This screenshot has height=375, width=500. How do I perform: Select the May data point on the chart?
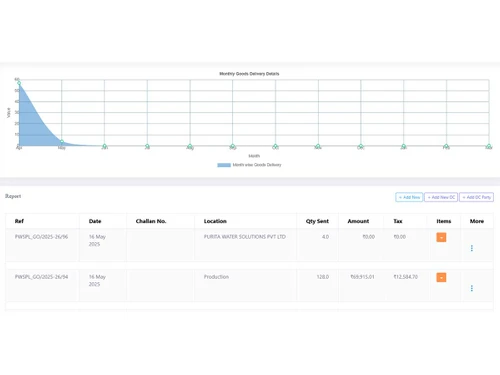[62, 142]
